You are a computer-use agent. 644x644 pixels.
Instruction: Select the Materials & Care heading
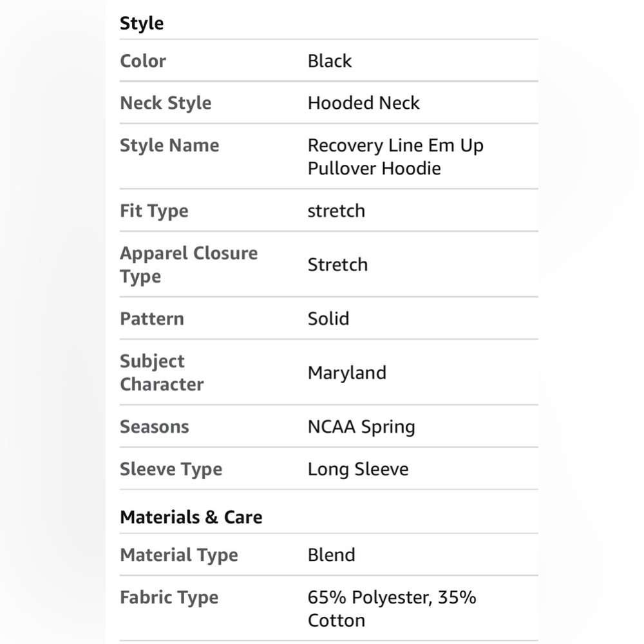point(191,517)
